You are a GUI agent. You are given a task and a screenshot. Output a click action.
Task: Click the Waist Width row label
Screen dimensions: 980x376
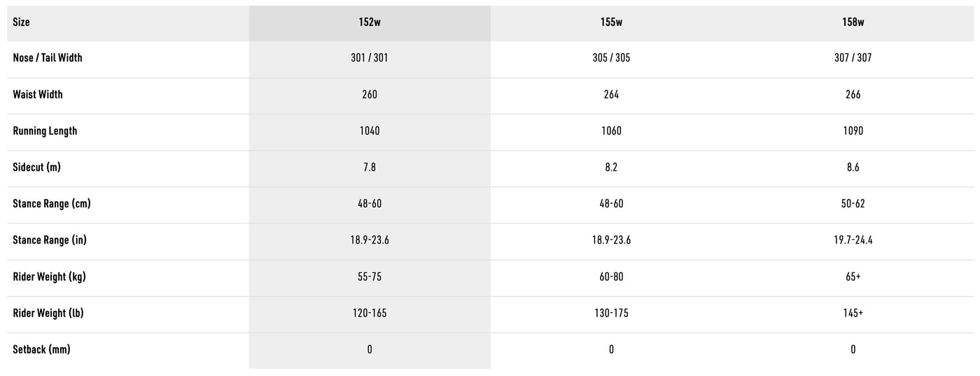click(x=38, y=95)
